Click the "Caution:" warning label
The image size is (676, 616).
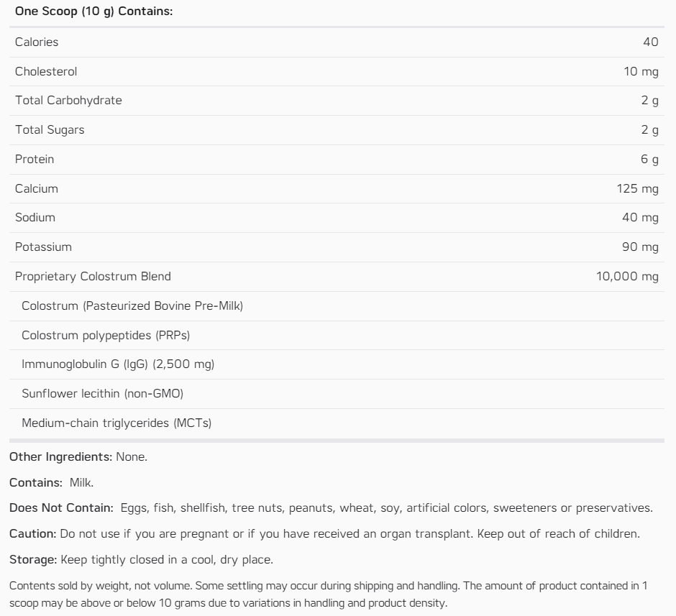point(32,534)
